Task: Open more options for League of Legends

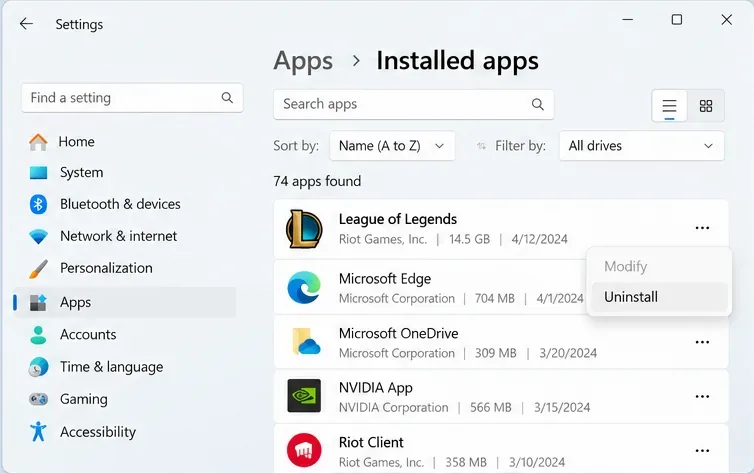Action: click(702, 228)
